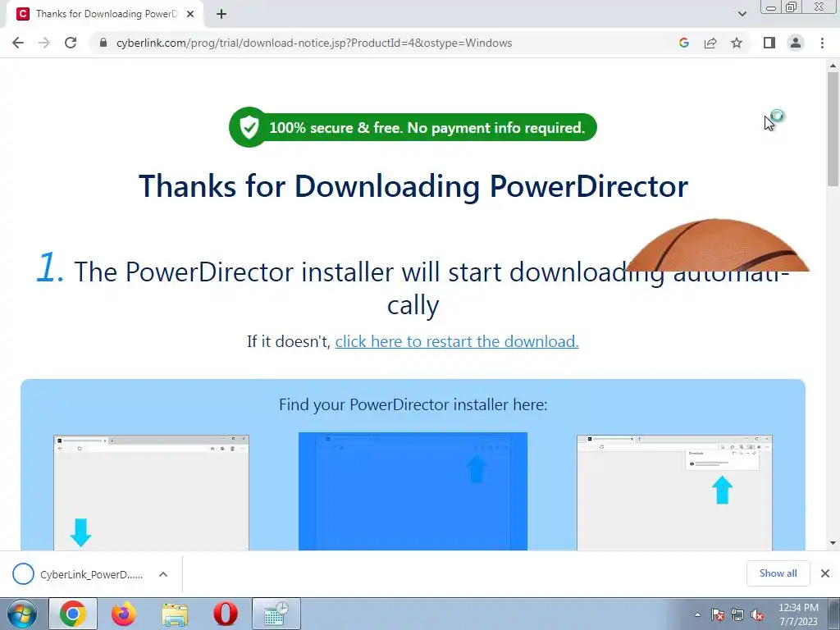Click the Thanks for Downloading PowerDirector heading

(413, 186)
